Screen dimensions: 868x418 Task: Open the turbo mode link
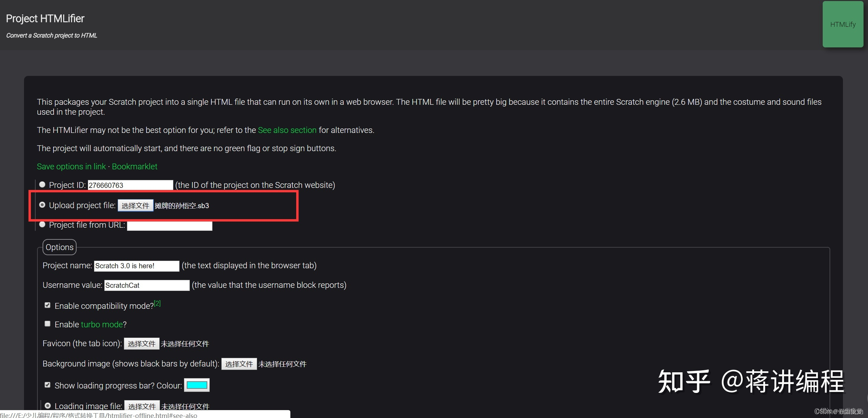[102, 325]
